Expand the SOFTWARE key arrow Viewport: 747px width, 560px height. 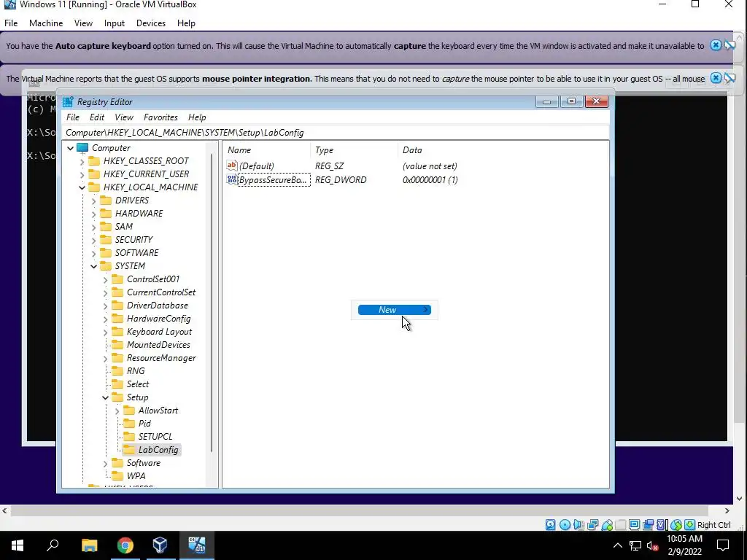click(93, 253)
